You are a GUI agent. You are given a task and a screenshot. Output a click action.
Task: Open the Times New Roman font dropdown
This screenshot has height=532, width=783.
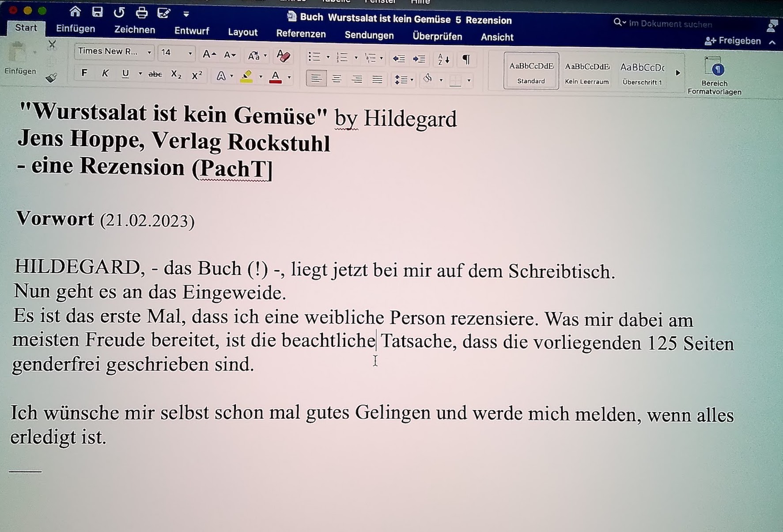(x=149, y=53)
